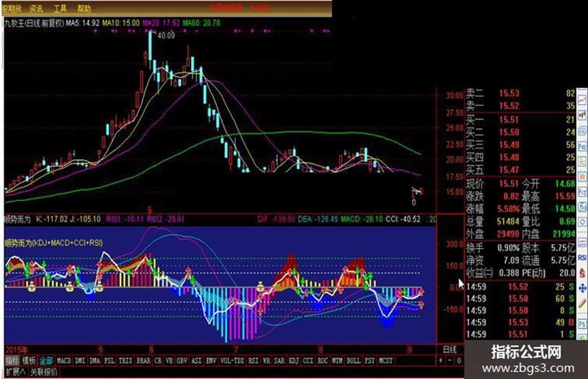Select the CCI indicator tab
This screenshot has height=379, width=588.
click(x=308, y=360)
